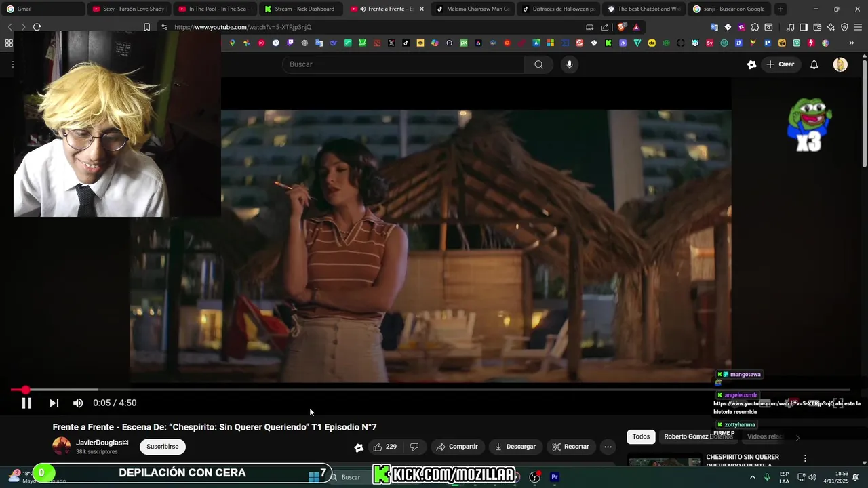
Task: Switch to Disfraces de Halloween tab
Action: click(559, 9)
